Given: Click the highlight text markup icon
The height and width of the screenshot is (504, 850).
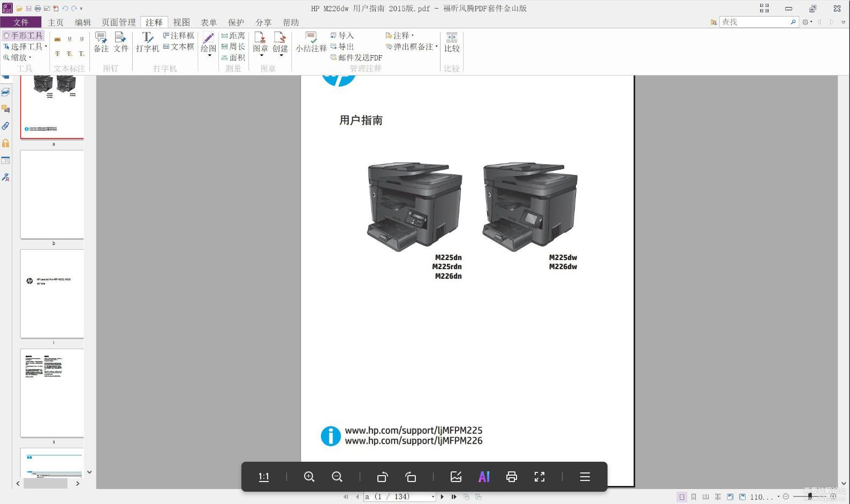Looking at the screenshot, I should 57,39.
